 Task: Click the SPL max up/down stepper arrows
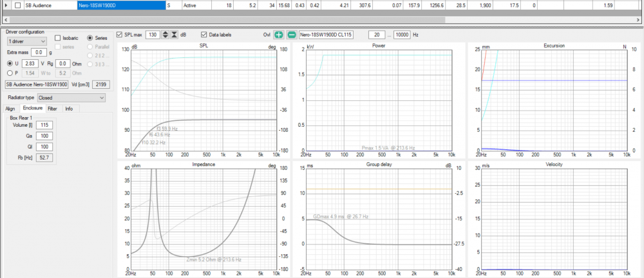coord(165,35)
